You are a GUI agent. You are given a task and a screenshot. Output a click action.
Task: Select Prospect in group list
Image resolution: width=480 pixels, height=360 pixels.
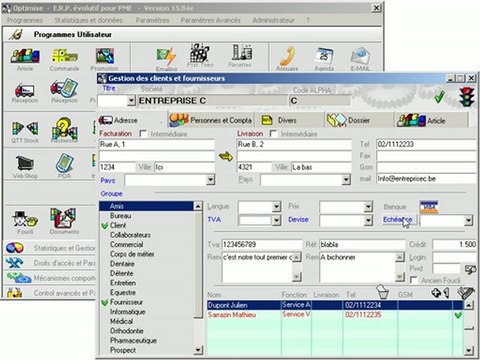pyautogui.click(x=123, y=350)
